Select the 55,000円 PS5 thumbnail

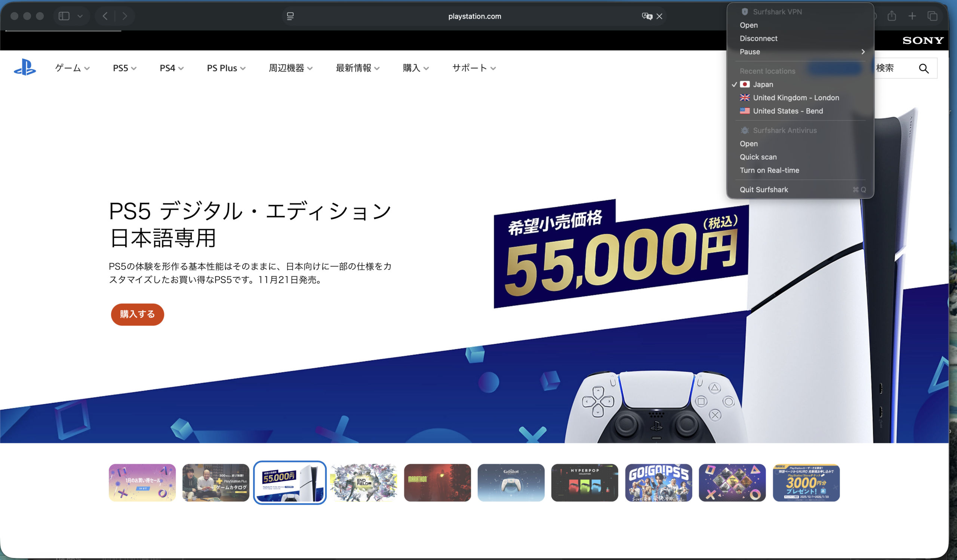click(x=290, y=483)
